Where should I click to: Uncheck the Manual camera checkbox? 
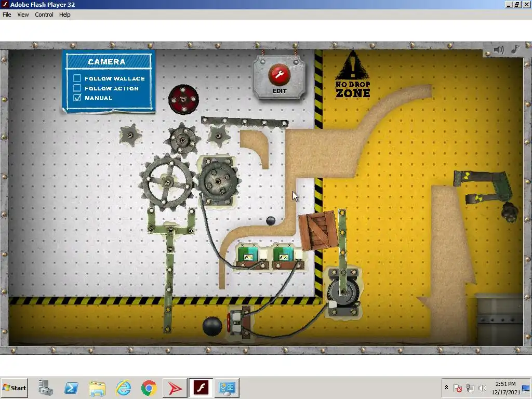point(77,98)
